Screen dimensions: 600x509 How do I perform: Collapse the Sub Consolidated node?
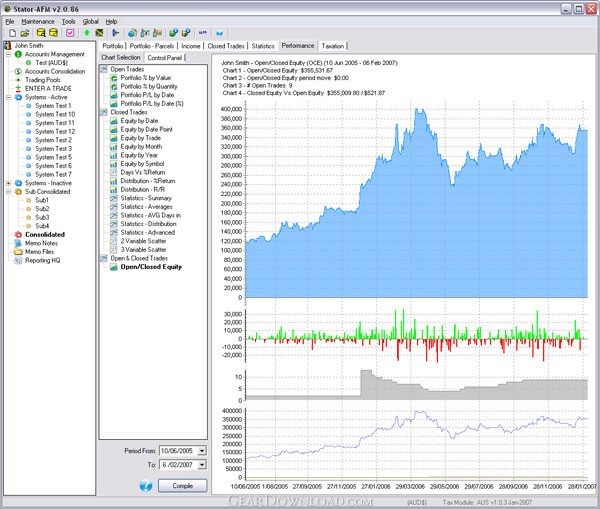(8, 192)
